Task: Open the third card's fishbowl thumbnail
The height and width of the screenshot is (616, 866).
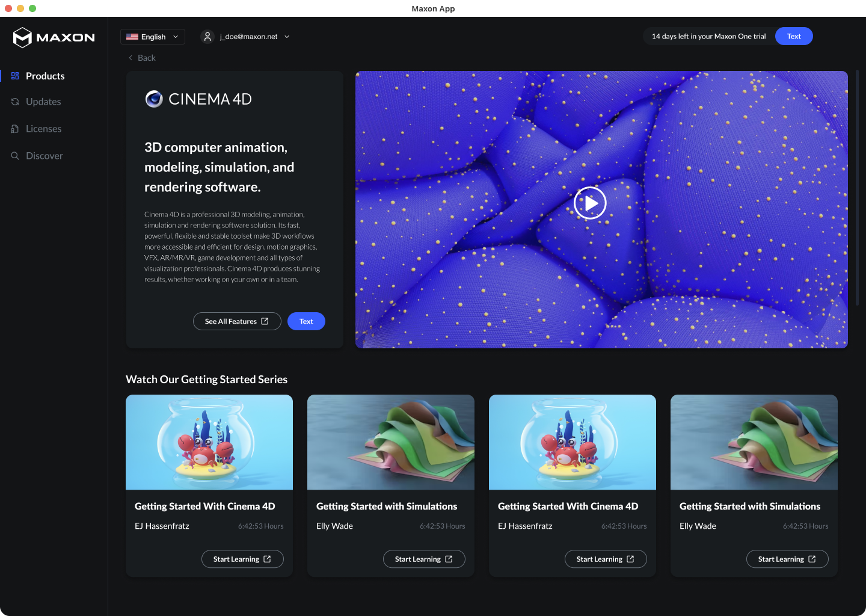Action: [573, 442]
